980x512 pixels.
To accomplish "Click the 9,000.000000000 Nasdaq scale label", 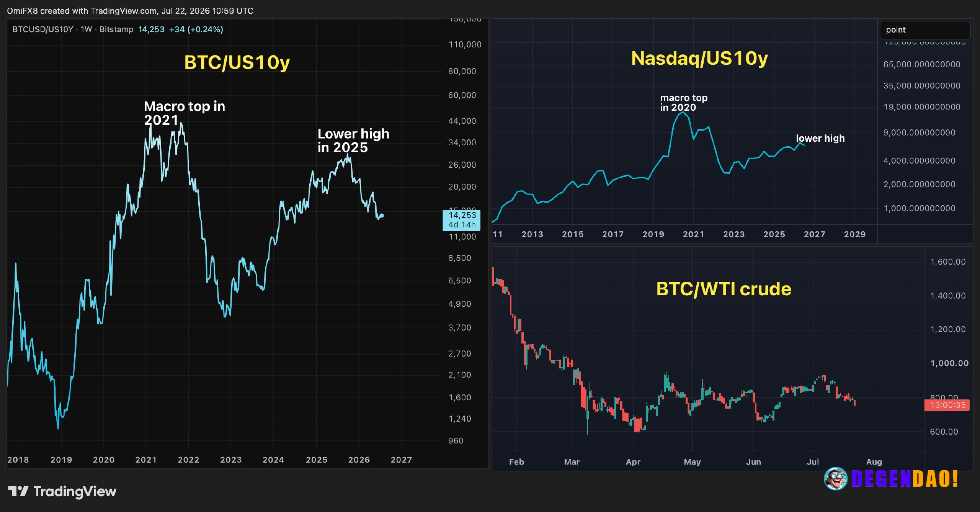I will click(919, 132).
